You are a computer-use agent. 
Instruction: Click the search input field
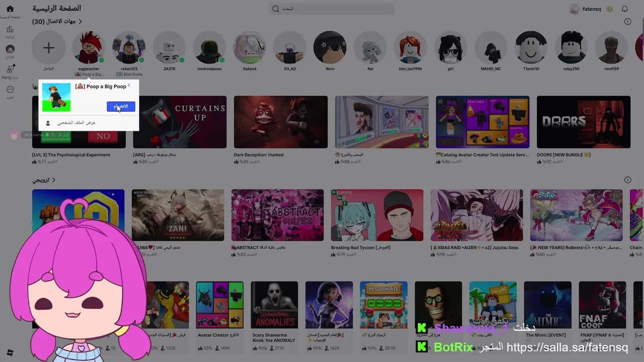coord(332,9)
